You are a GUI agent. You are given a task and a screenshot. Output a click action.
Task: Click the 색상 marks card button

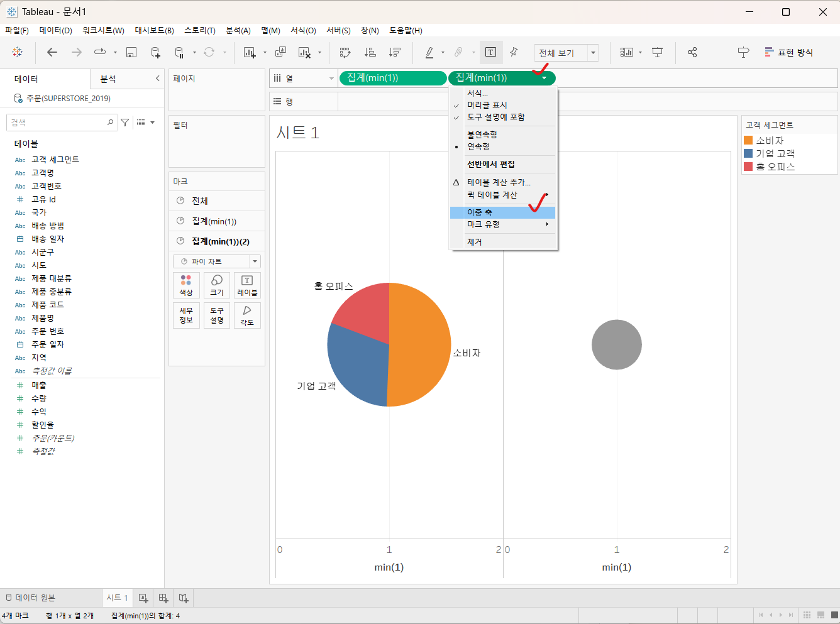[186, 285]
